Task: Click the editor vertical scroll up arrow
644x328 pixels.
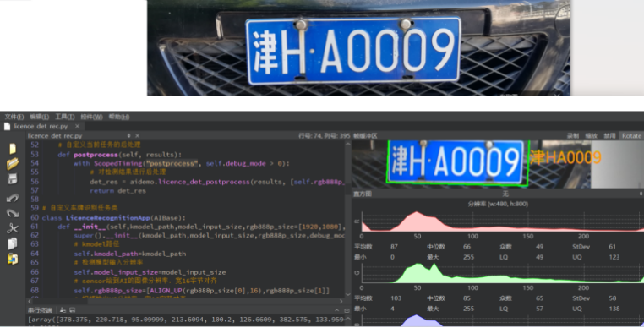Action: point(348,145)
